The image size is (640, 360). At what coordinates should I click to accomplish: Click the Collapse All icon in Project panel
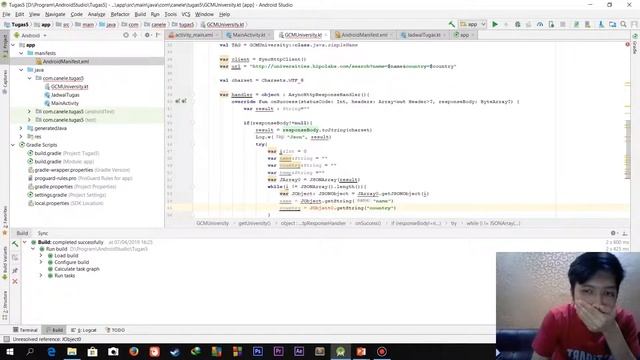coord(135,36)
